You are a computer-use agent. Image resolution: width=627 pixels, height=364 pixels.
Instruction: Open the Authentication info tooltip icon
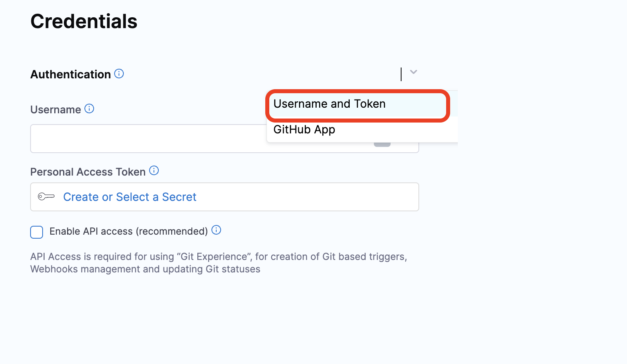pyautogui.click(x=119, y=74)
